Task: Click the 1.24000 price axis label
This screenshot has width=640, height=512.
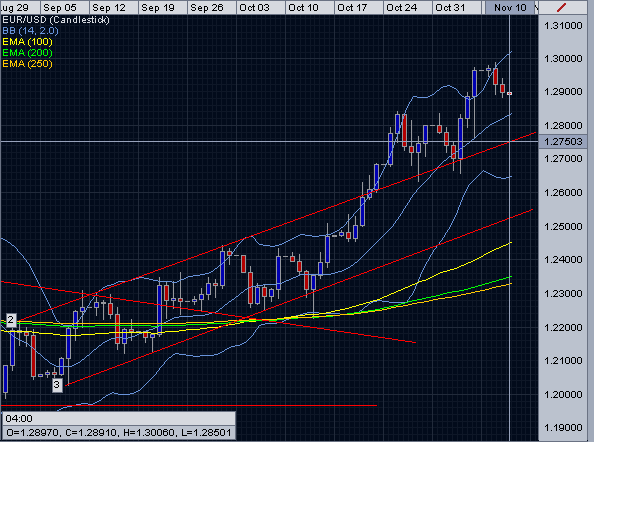Action: click(563, 260)
